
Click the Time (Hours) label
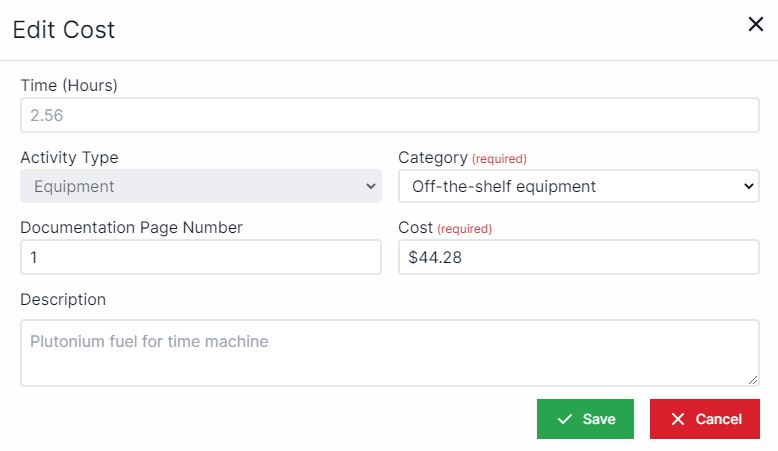(x=69, y=86)
